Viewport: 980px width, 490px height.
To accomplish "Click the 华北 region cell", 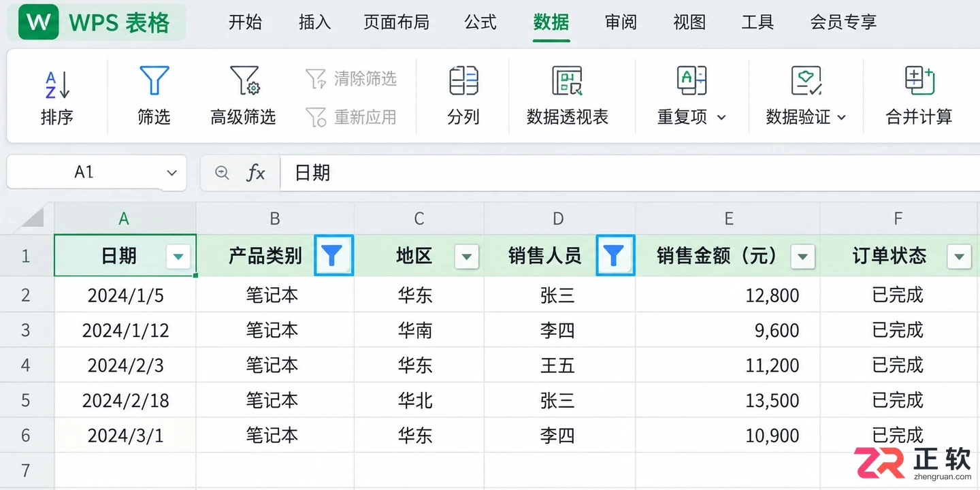I will (x=419, y=400).
